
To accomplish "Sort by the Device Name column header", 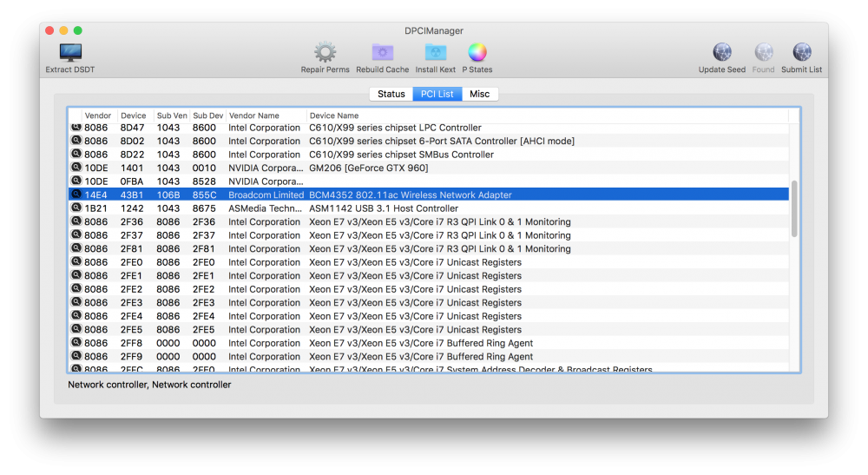I will coord(334,115).
